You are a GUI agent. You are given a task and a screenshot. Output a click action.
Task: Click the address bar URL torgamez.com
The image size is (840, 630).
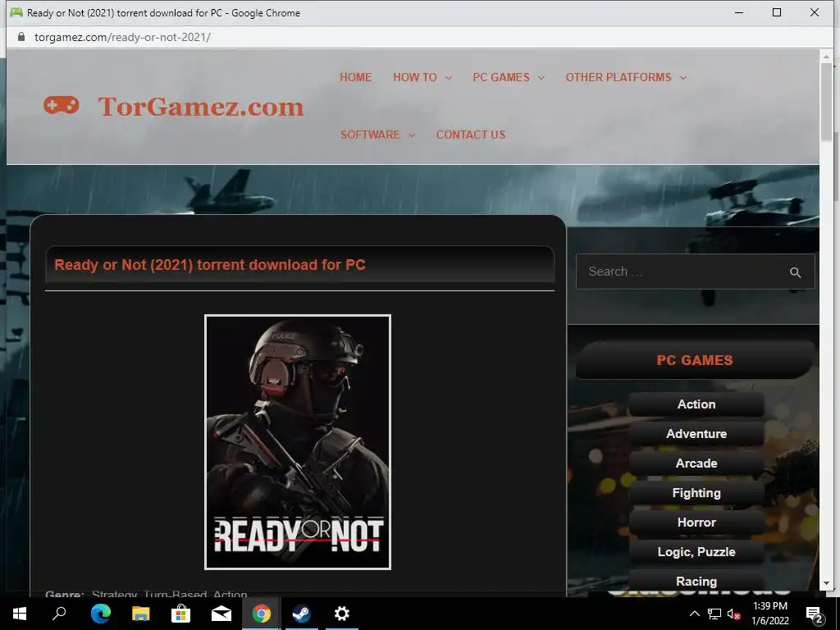[123, 37]
